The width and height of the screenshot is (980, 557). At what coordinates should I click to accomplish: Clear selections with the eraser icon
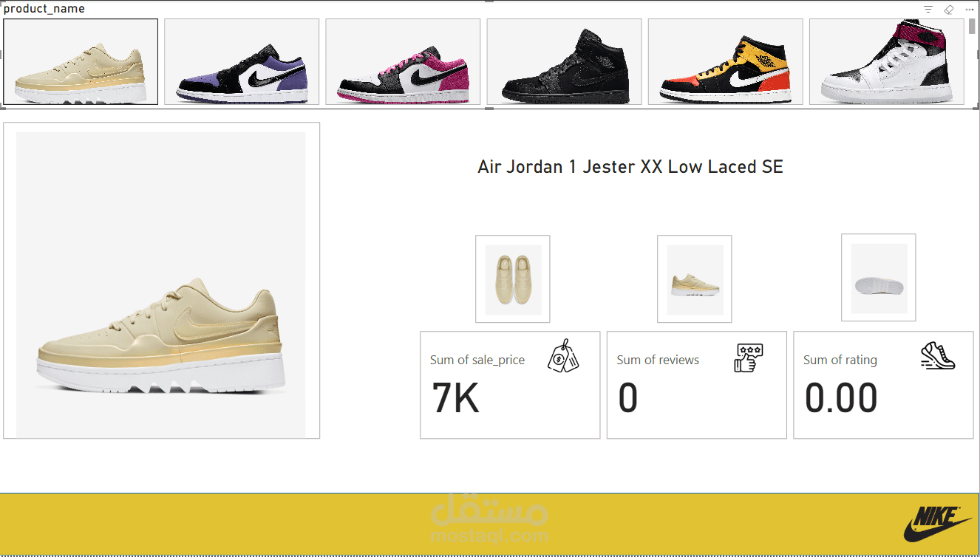[949, 9]
